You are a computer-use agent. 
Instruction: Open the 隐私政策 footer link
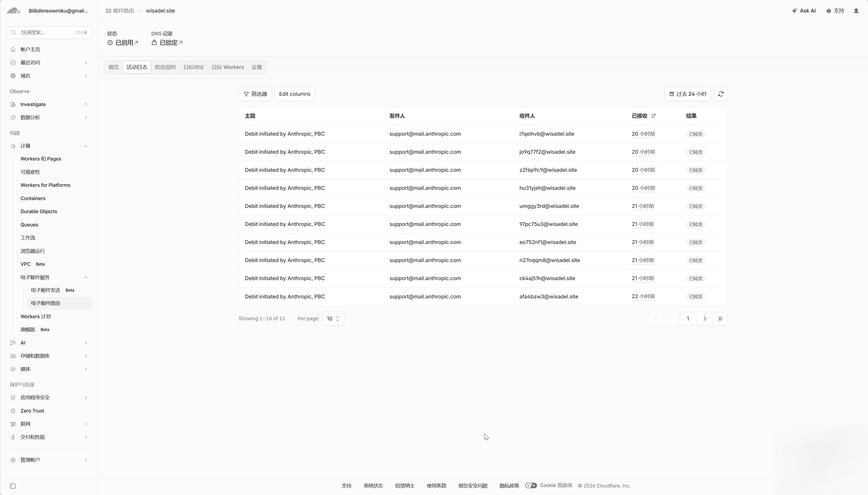(509, 486)
